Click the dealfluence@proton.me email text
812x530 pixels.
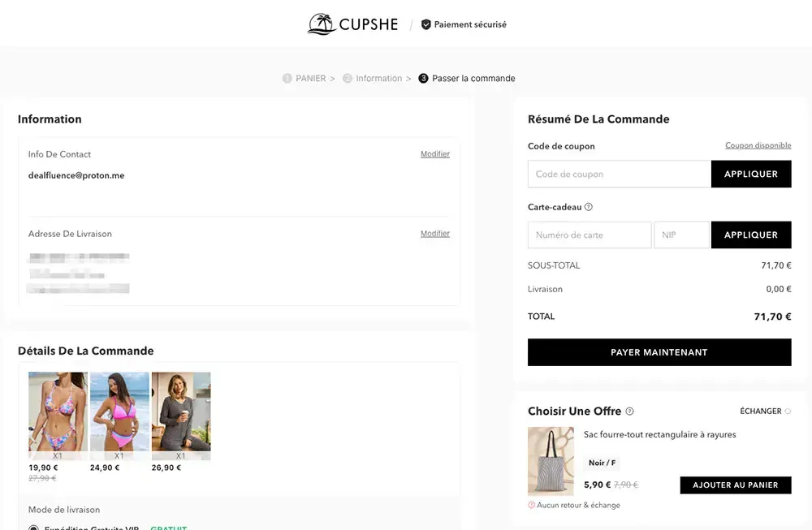76,175
